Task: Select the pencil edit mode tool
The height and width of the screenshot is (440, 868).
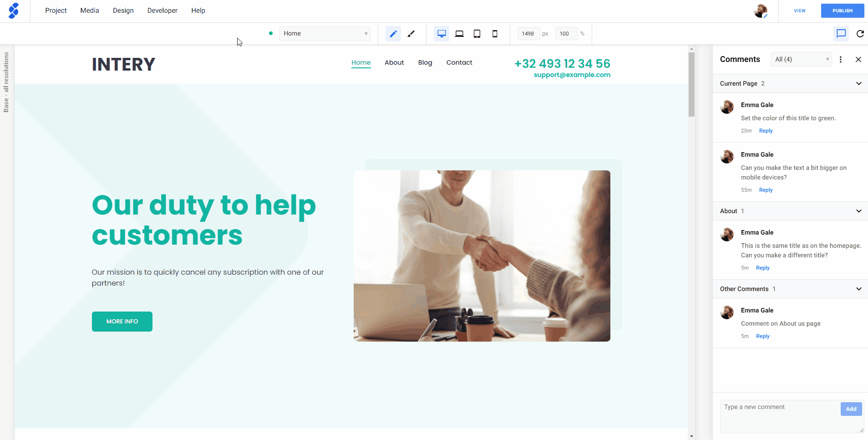Action: [393, 34]
